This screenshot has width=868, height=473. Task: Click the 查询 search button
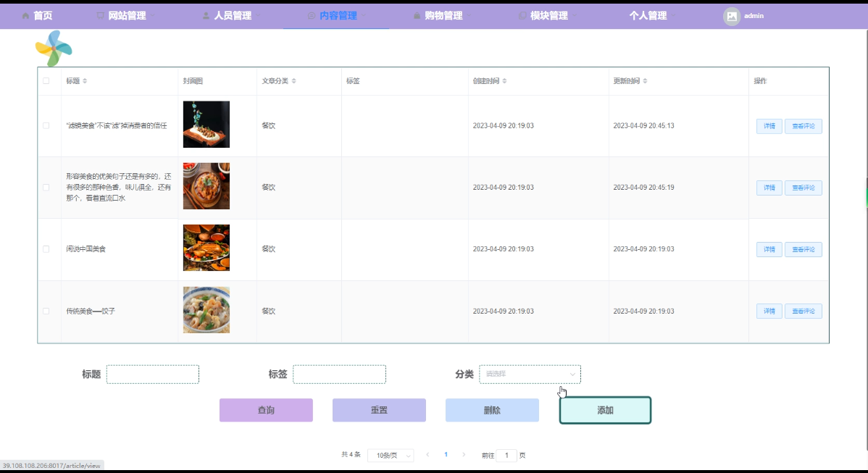266,410
